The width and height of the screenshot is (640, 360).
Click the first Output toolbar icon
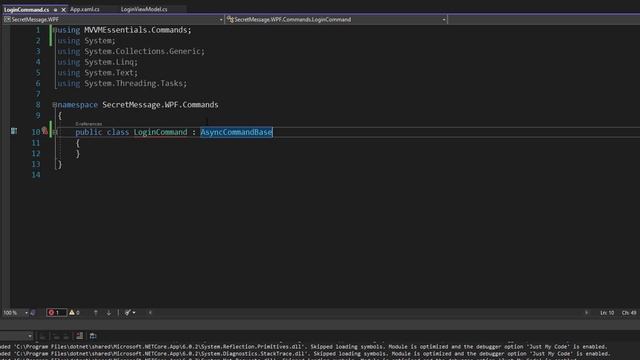[x=43, y=336]
